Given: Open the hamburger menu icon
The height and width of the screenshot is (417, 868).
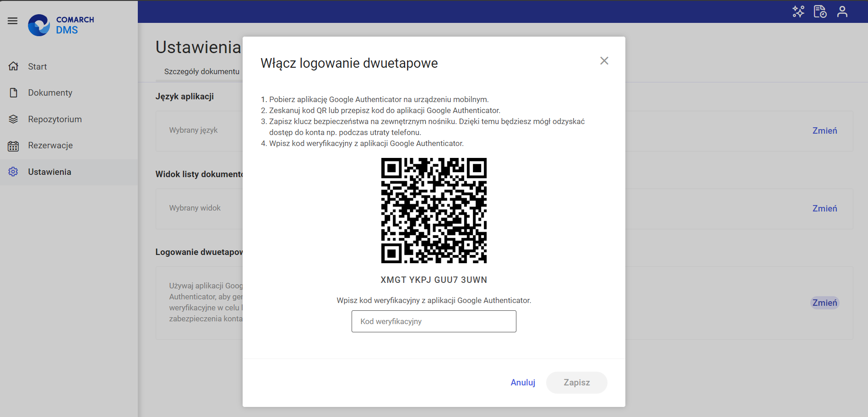Looking at the screenshot, I should pos(13,21).
